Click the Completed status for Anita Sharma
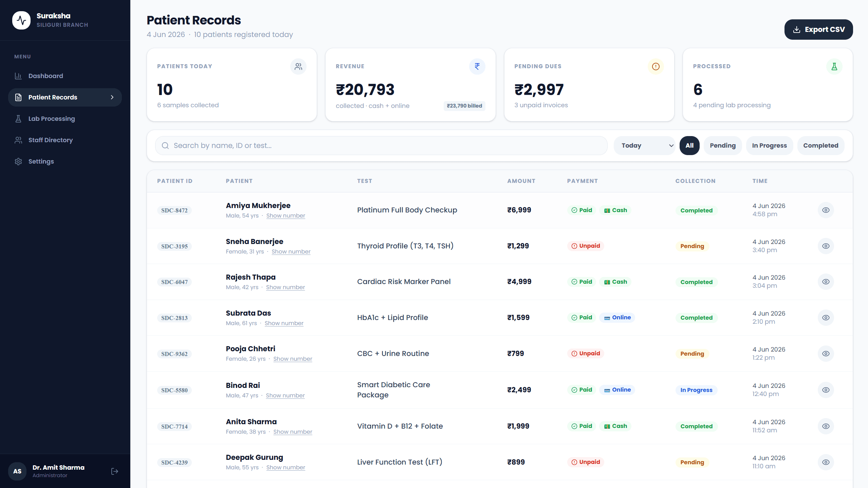This screenshot has width=868, height=488. (x=696, y=427)
